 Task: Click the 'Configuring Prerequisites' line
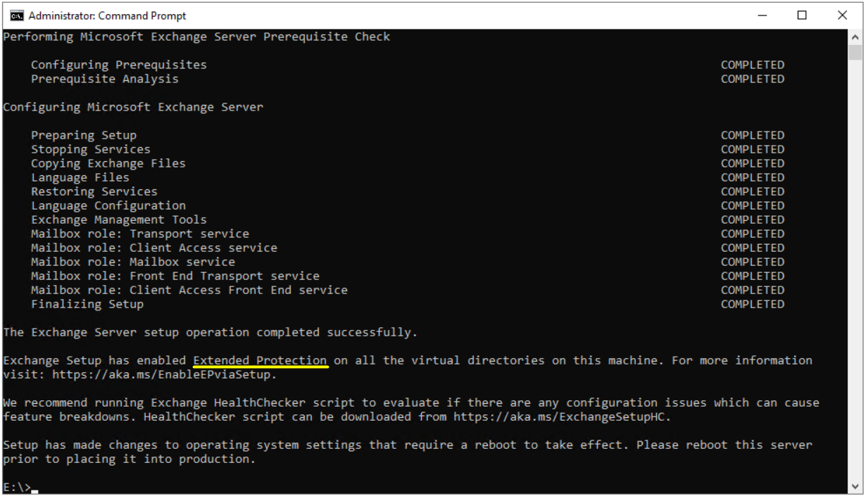[119, 65]
